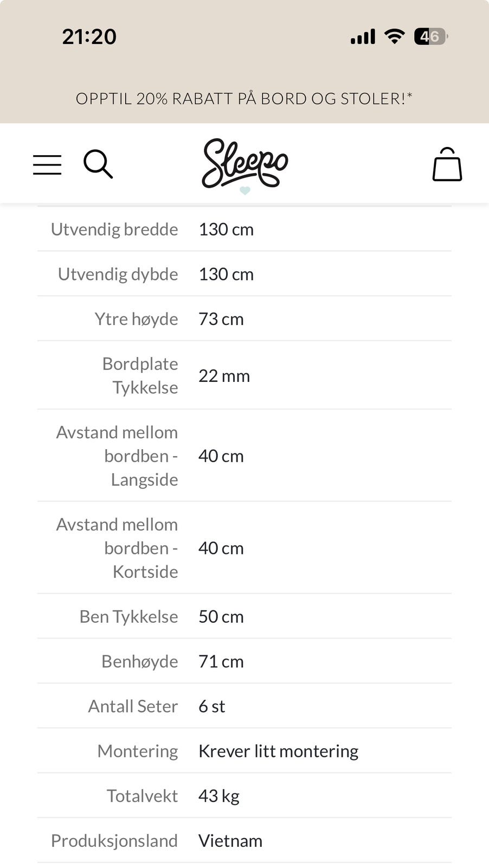Select the Utvendig bredde 130 cm value
Image resolution: width=489 pixels, height=868 pixels.
click(x=226, y=229)
